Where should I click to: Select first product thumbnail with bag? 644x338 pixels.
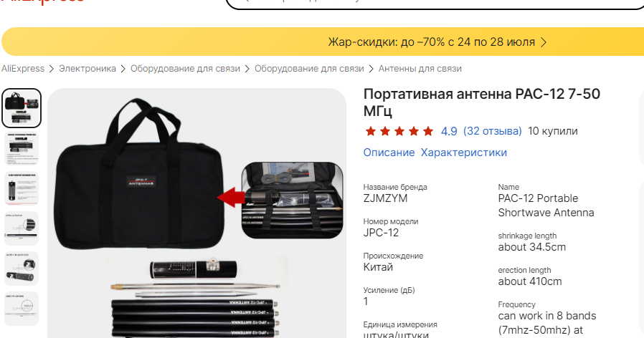(22, 108)
